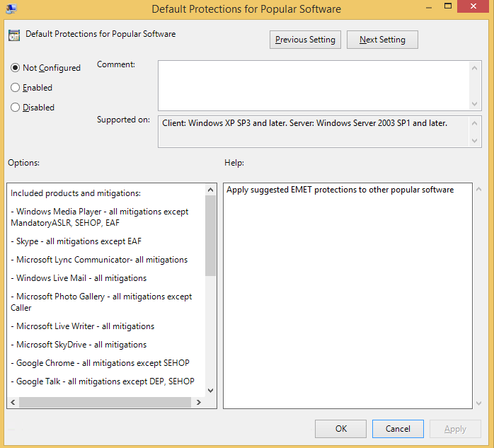Click Supported on scroll down arrow

tap(474, 141)
